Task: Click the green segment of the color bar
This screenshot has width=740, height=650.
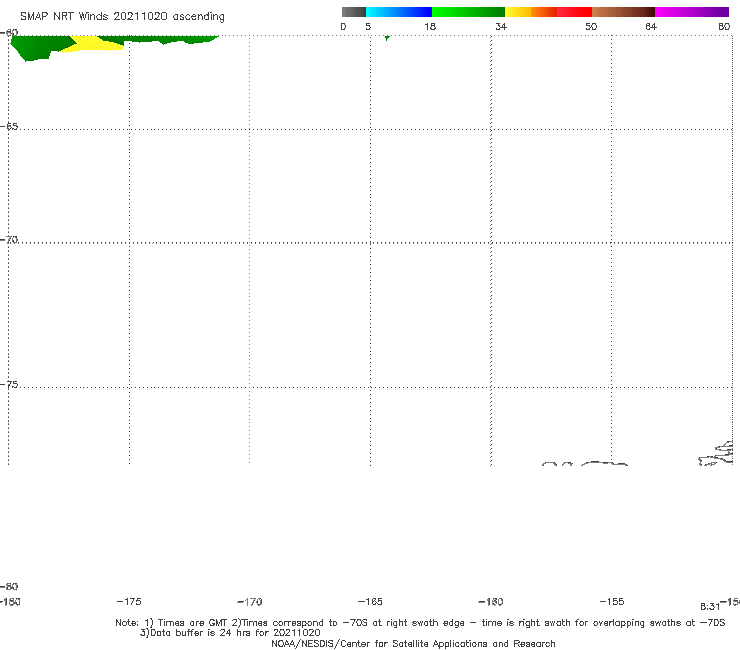Action: tap(468, 12)
